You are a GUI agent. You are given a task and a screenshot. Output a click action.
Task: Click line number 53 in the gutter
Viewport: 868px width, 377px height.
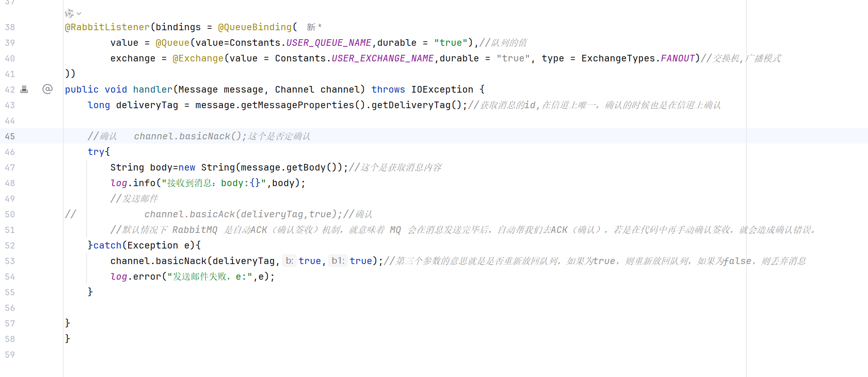point(10,261)
